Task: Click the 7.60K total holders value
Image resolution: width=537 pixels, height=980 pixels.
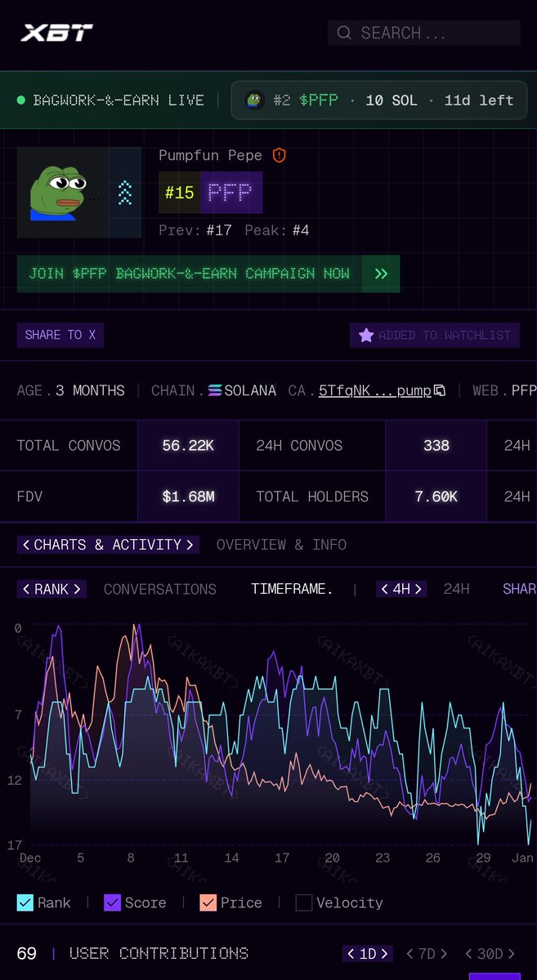Action: pyautogui.click(x=436, y=497)
